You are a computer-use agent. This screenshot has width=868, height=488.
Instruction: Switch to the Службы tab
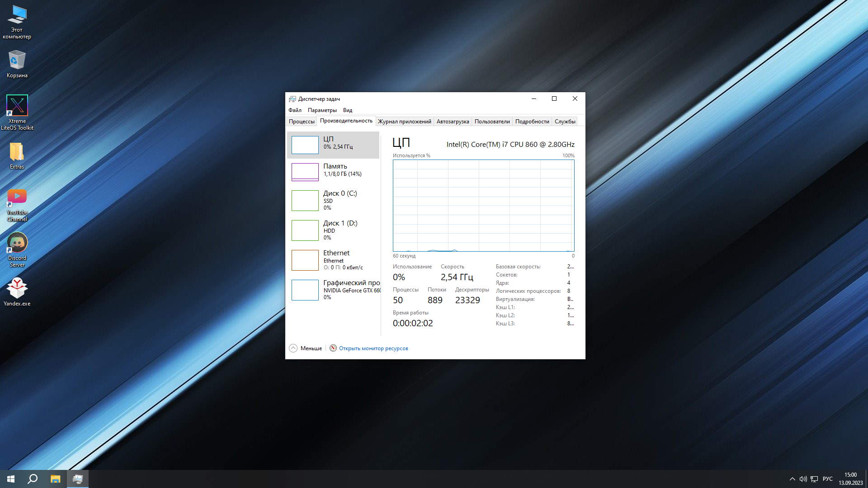(x=565, y=122)
